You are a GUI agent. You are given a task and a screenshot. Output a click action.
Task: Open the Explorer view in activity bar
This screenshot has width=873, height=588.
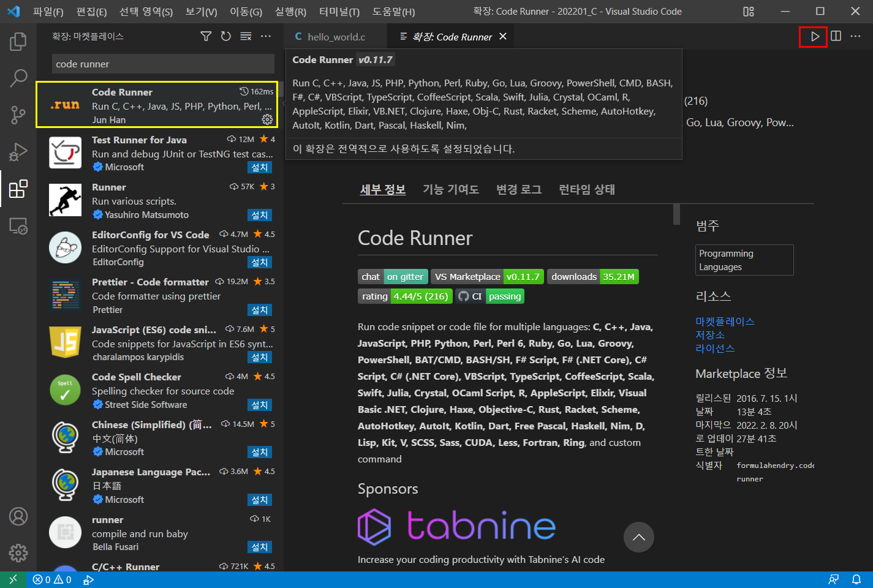18,42
